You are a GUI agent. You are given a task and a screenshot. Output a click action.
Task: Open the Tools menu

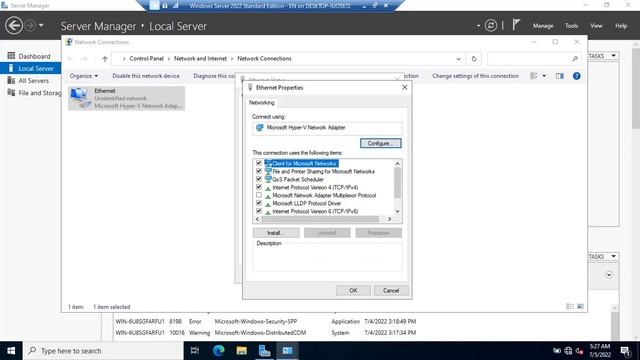coord(571,26)
